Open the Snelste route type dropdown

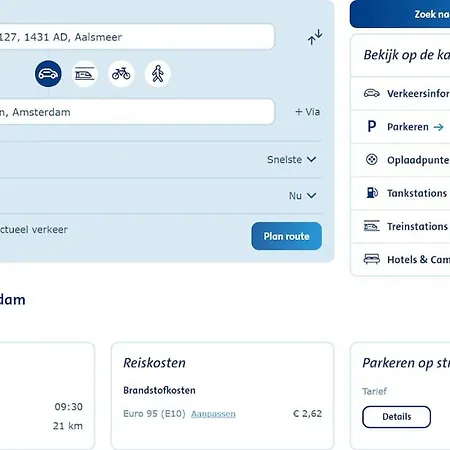(291, 160)
